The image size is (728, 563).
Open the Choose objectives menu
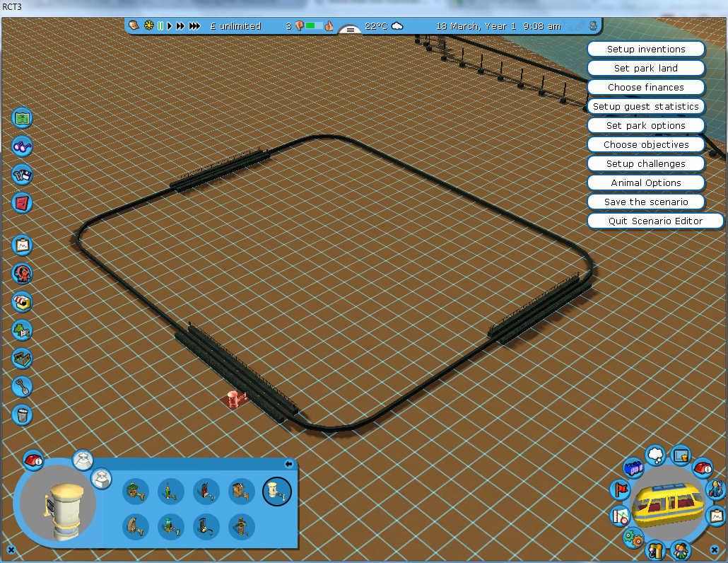(646, 145)
